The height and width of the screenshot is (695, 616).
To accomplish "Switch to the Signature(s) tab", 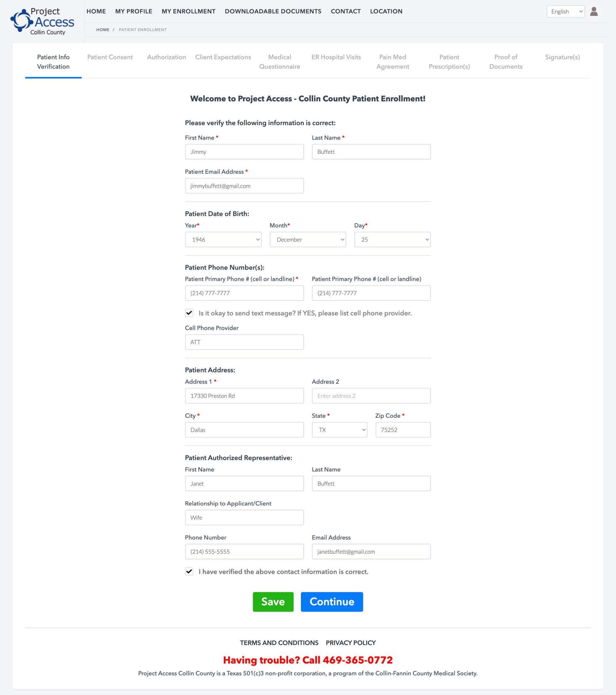I will pyautogui.click(x=562, y=57).
